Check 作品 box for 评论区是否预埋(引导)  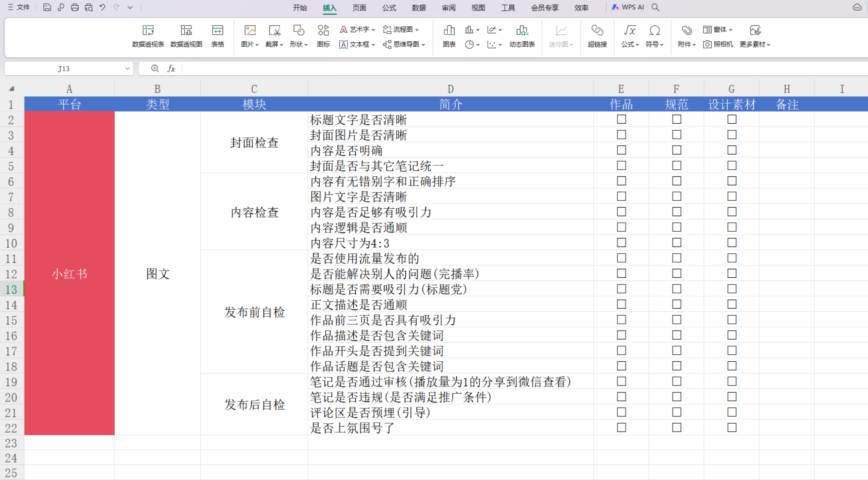[x=621, y=412]
